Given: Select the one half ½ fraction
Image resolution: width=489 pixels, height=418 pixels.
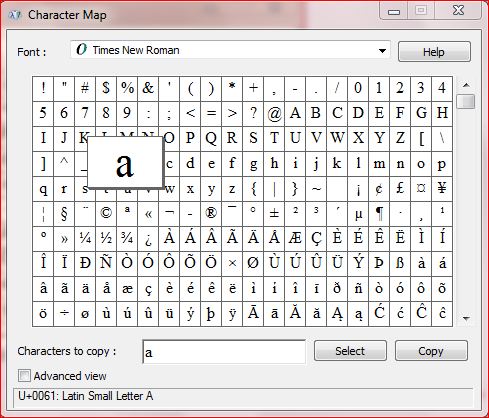Looking at the screenshot, I should 106,239.
